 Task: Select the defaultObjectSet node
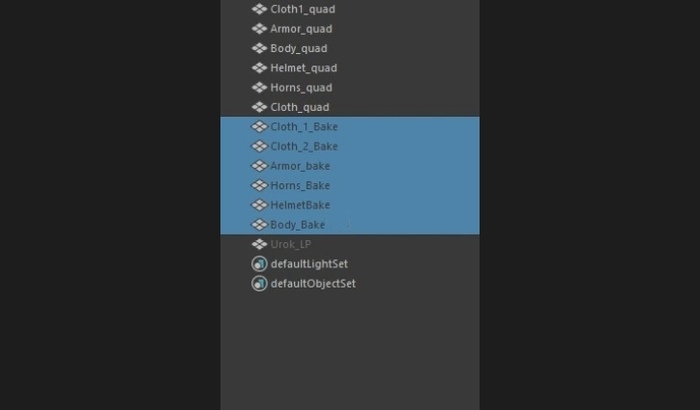tap(350, 284)
